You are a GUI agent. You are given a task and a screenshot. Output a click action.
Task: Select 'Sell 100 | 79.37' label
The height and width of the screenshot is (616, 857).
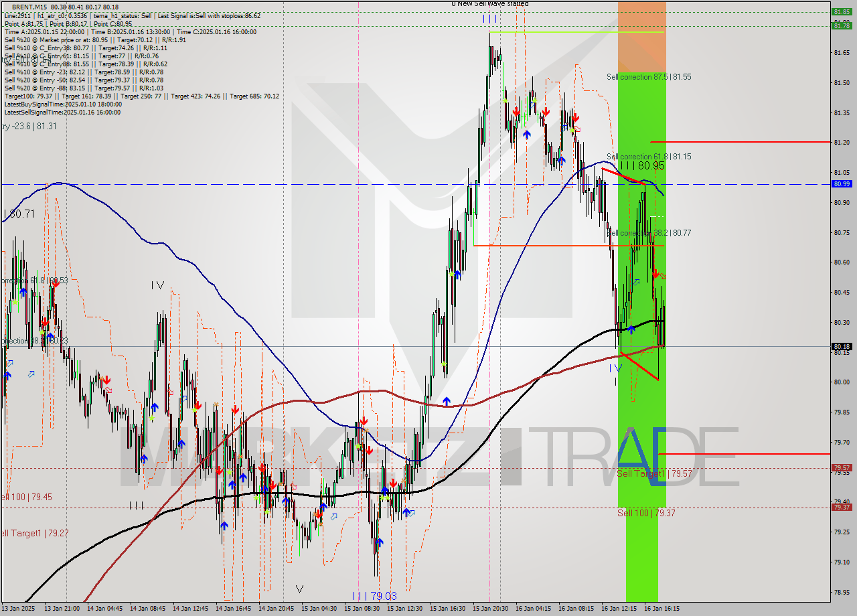pyautogui.click(x=646, y=513)
